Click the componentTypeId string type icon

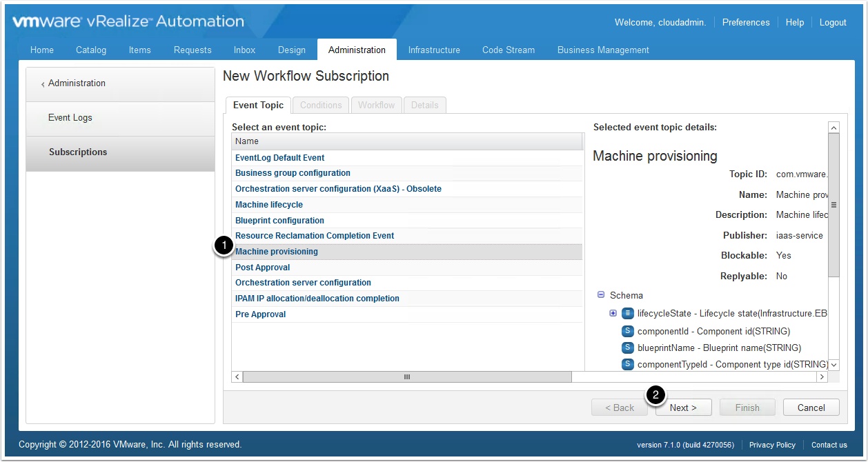tap(628, 364)
